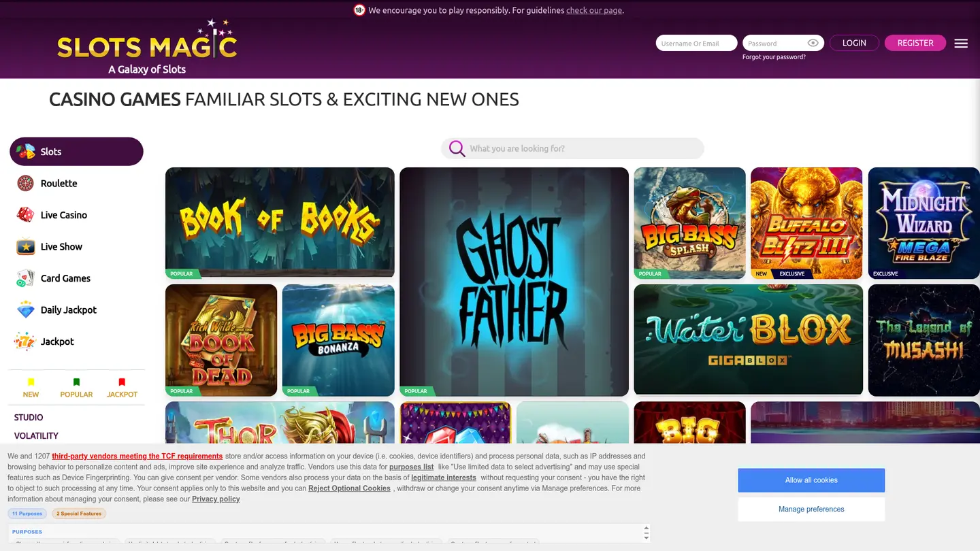Open the 'check our page' link
Screen dimensions: 980x551
click(x=593, y=10)
